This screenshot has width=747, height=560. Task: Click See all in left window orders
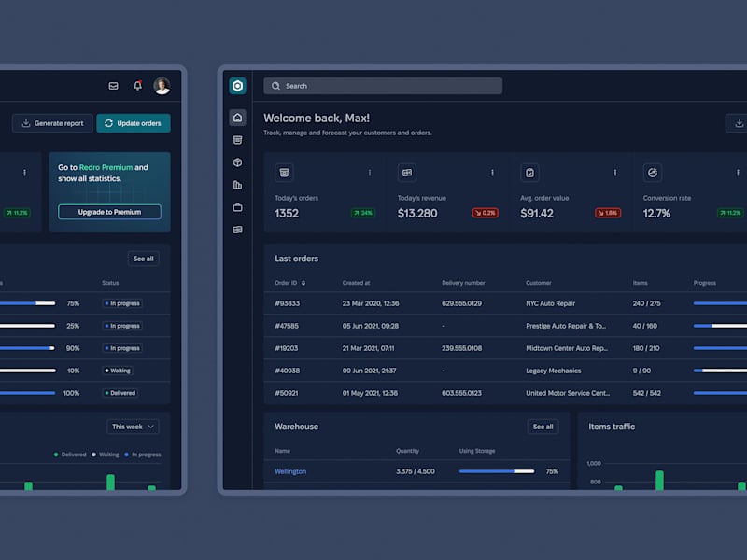pyautogui.click(x=144, y=259)
